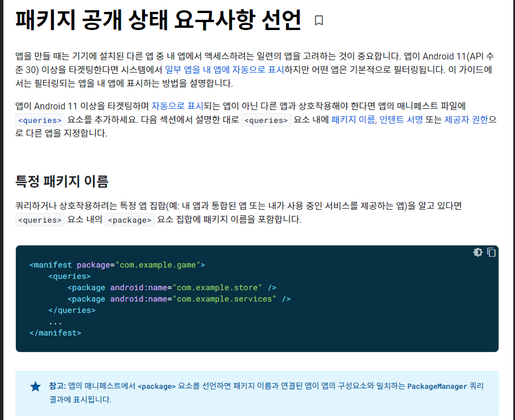Viewport: 515px width, 420px height.
Task: Click the 'com.example.store' package line in code
Action: (x=172, y=287)
